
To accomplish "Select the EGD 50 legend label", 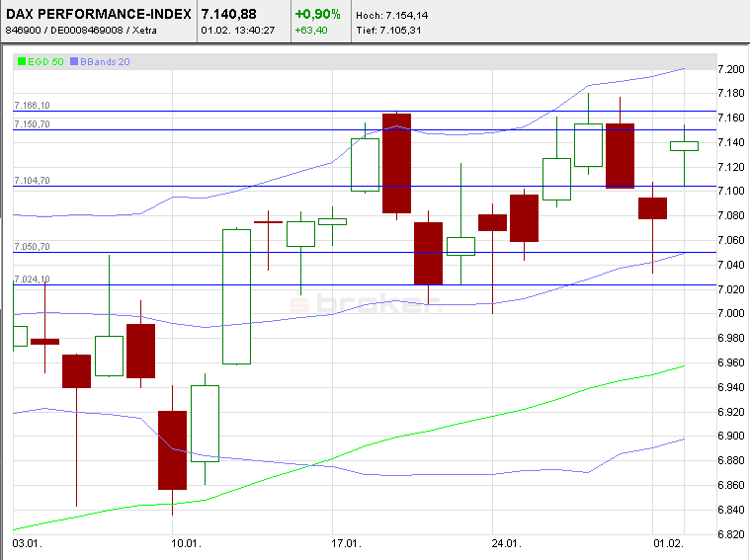I will [45, 61].
